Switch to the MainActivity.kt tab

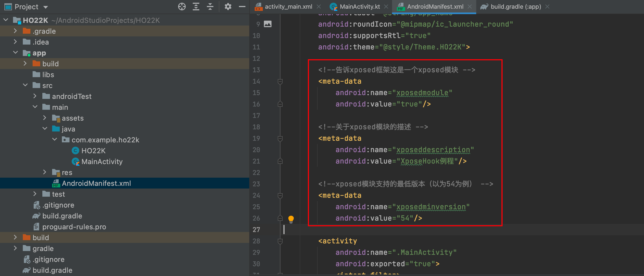click(x=359, y=7)
